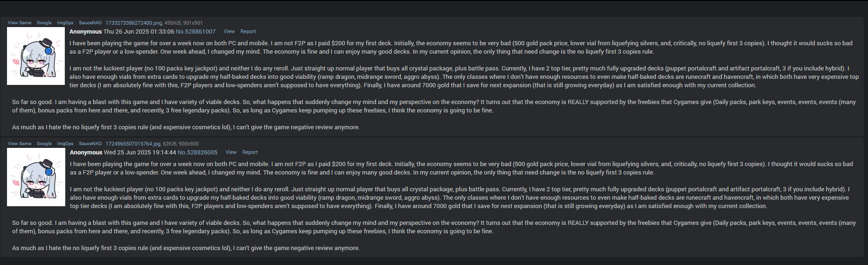Search first post image on Google

tap(44, 23)
